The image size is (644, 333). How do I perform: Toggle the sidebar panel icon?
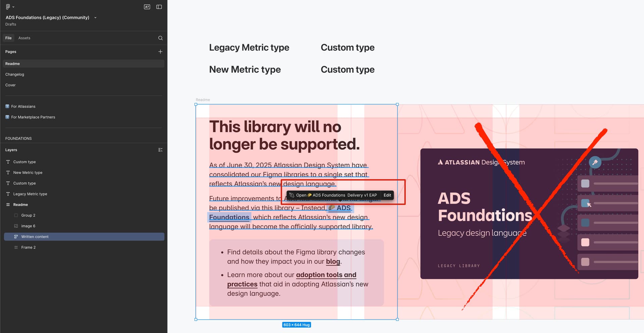coord(159,7)
